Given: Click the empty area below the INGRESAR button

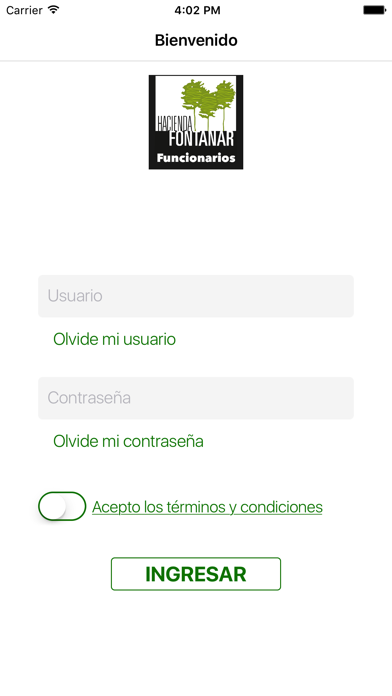Looking at the screenshot, I should [x=196, y=644].
